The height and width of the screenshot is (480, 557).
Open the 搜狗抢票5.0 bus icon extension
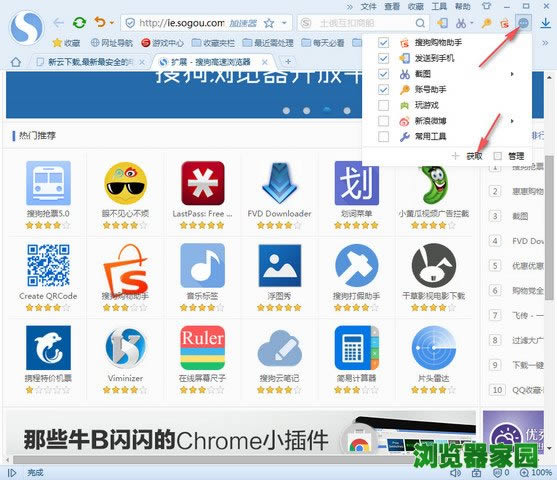coord(48,183)
